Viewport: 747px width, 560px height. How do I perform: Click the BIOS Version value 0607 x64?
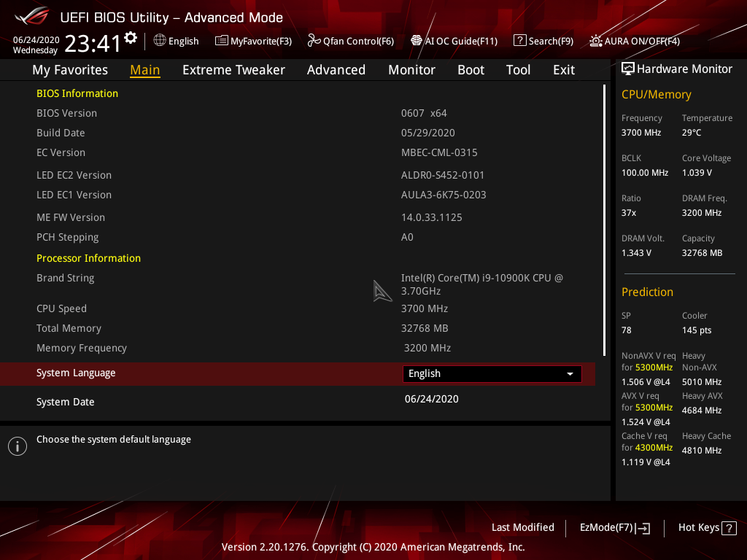[424, 113]
